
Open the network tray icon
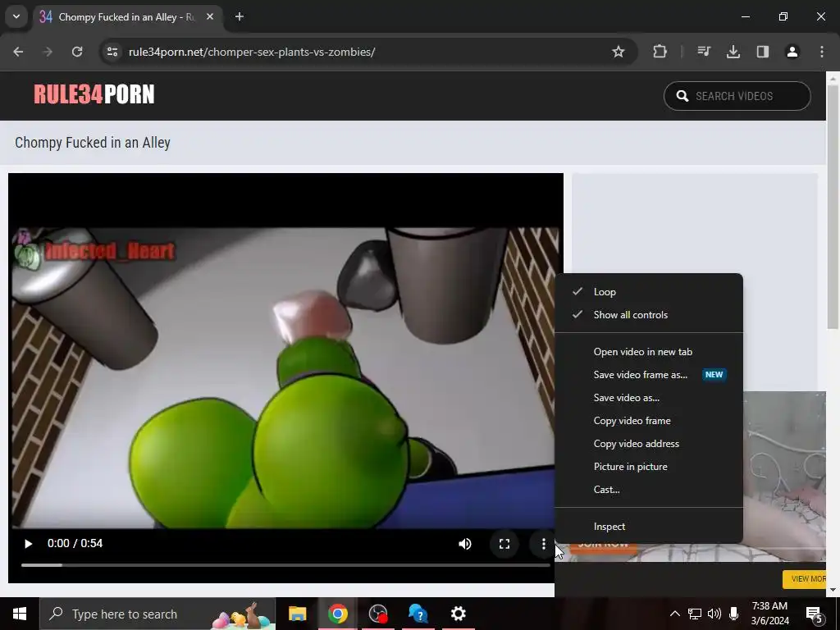695,614
